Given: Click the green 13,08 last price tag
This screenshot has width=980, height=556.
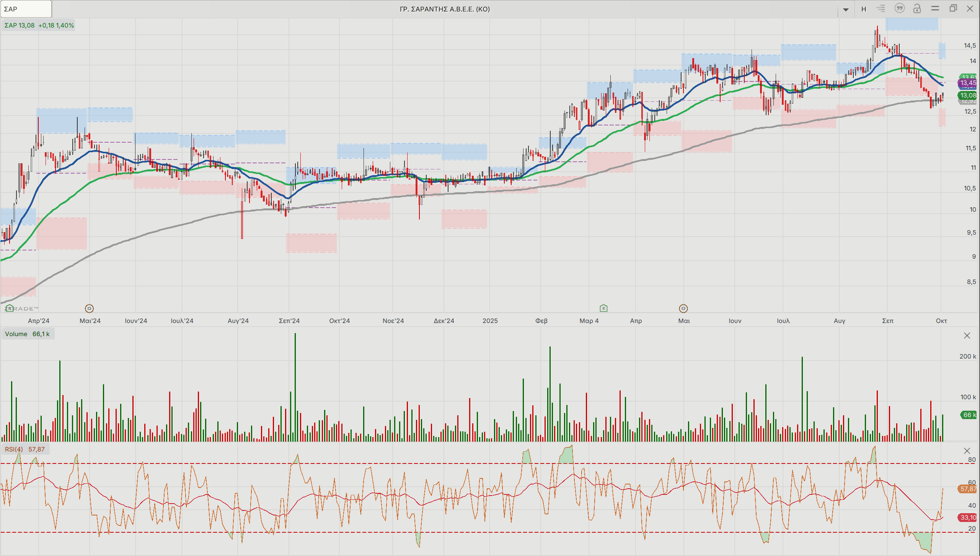Looking at the screenshot, I should tap(968, 95).
